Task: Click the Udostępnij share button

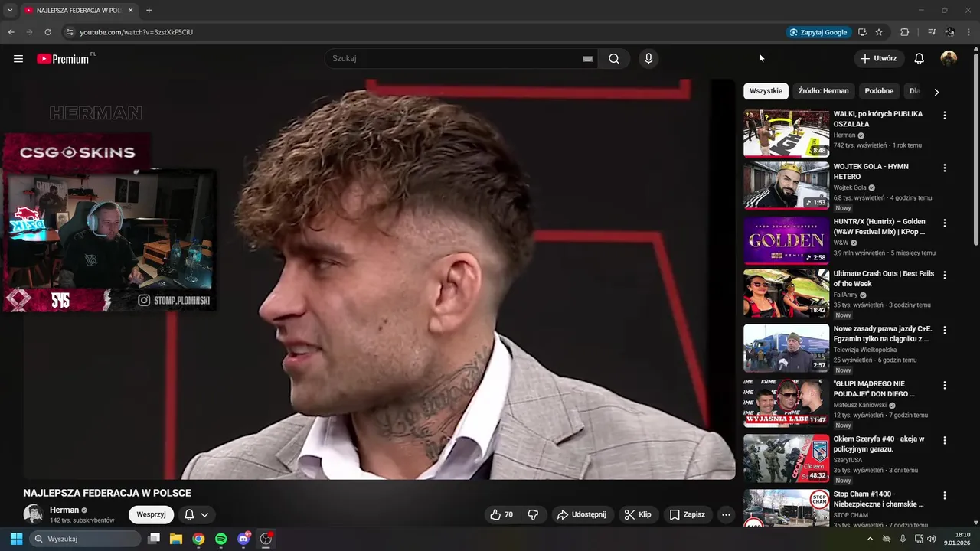Action: [581, 514]
